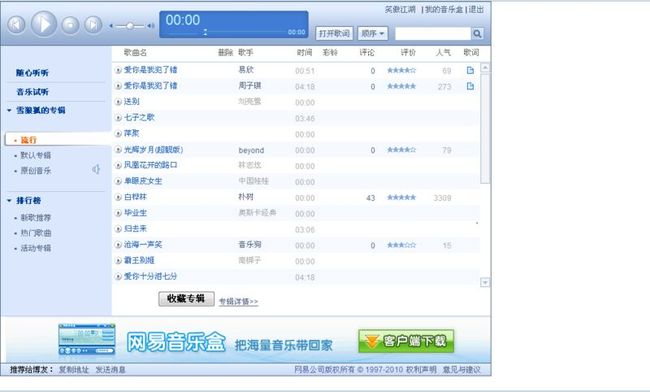Open the 随心听听 section
This screenshot has height=392, width=650.
32,73
